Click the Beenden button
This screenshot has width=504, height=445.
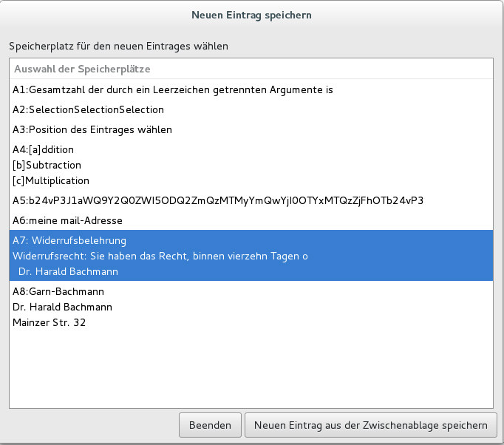pyautogui.click(x=210, y=425)
